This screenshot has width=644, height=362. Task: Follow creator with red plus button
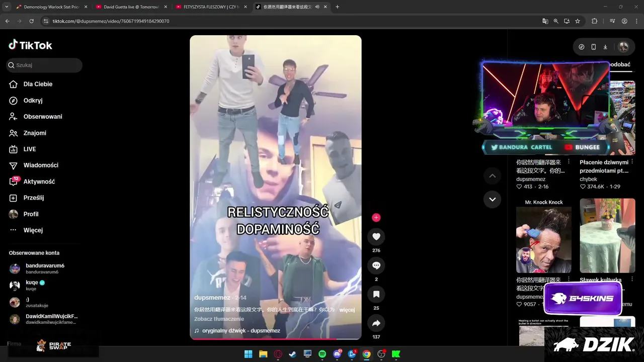(x=376, y=218)
